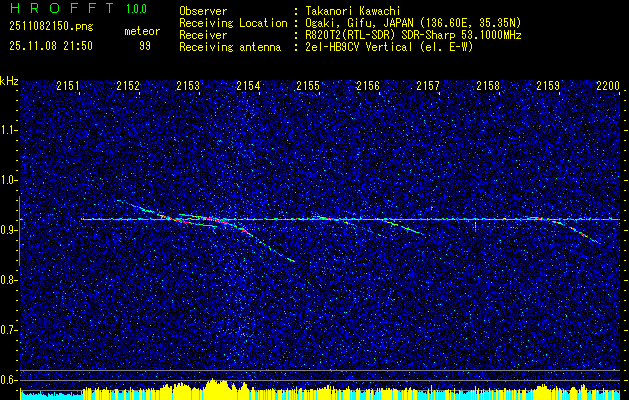Screen dimensions: 629x400
Task: Click the 2154 time marker
Action: 248,85
